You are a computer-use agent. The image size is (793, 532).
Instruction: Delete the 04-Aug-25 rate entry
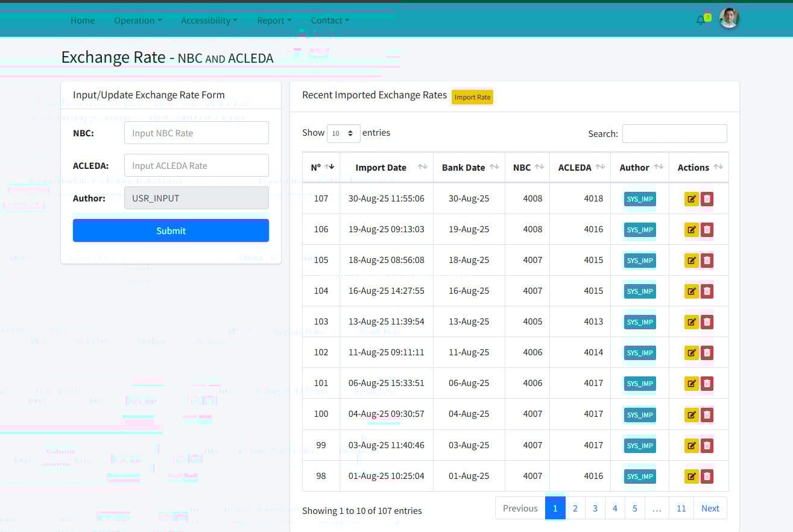tap(707, 415)
